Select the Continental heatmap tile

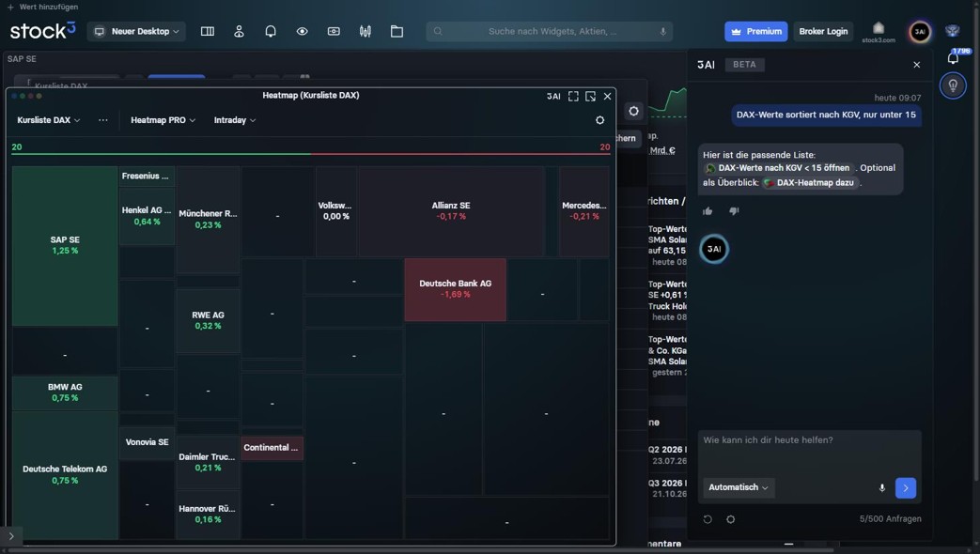click(272, 448)
